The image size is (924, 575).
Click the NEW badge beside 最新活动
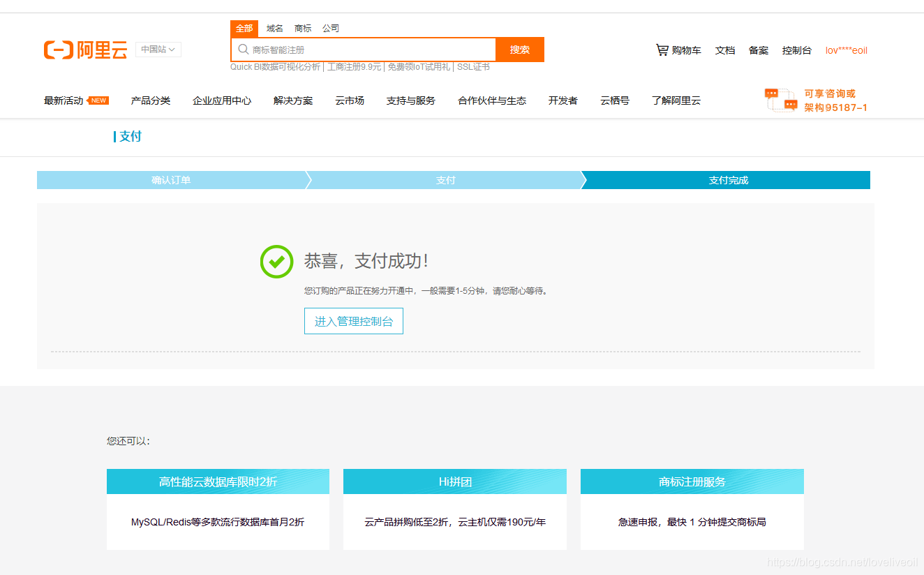98,100
